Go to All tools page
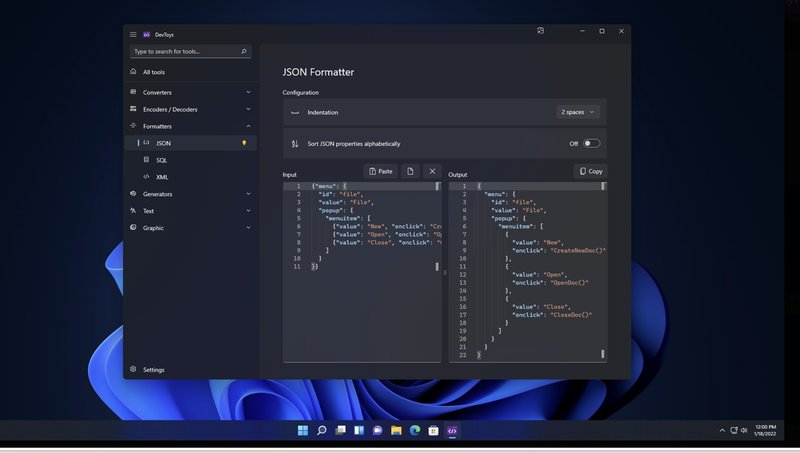 pyautogui.click(x=153, y=72)
